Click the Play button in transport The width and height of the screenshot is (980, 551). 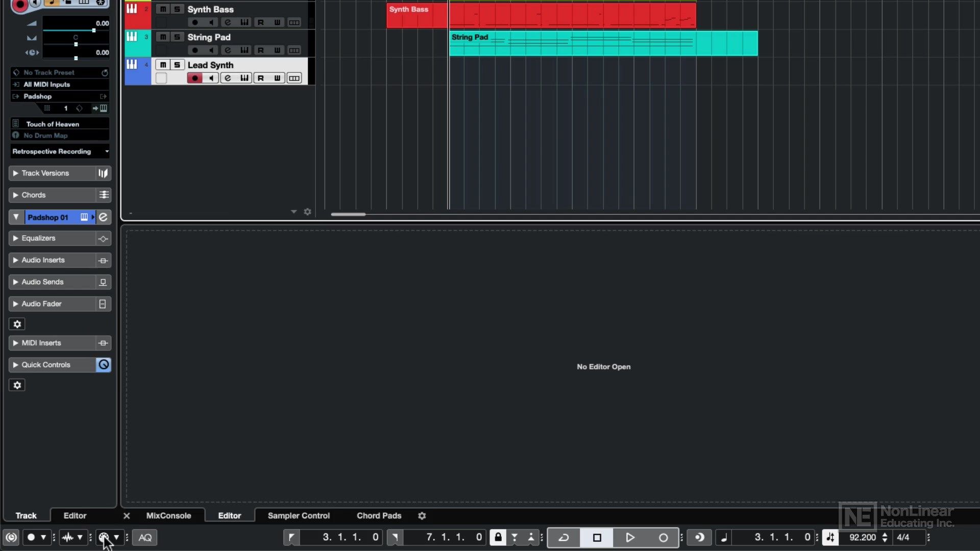(630, 537)
